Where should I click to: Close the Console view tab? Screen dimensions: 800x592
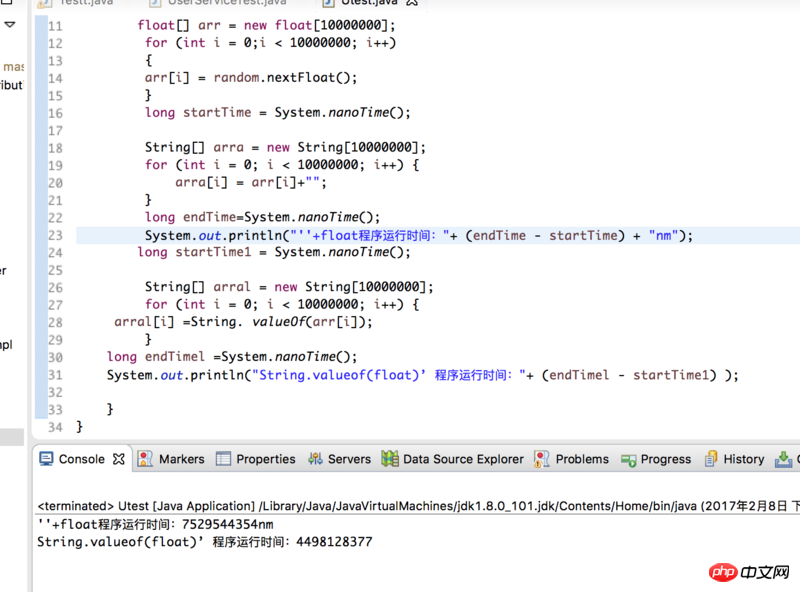coord(119,459)
